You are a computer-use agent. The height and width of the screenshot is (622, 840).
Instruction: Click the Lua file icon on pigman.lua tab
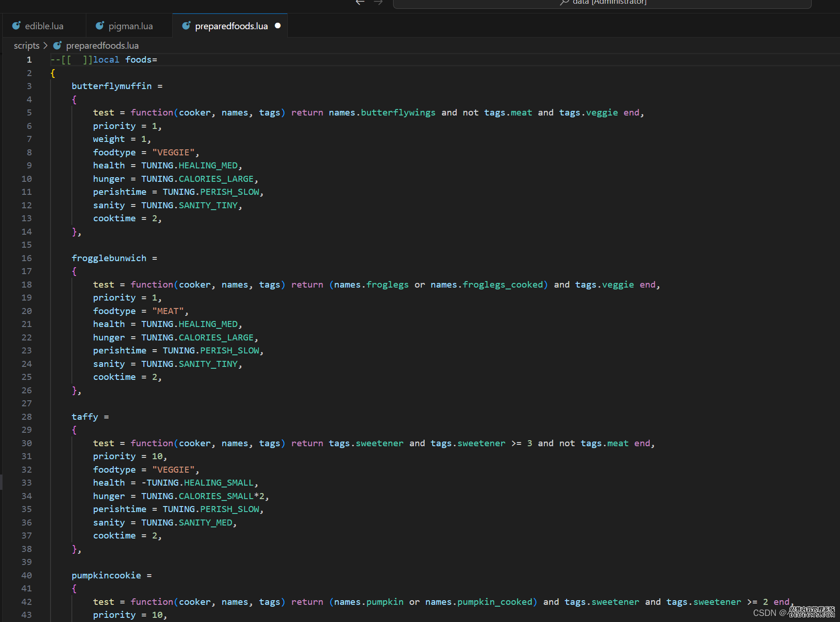[x=100, y=26]
